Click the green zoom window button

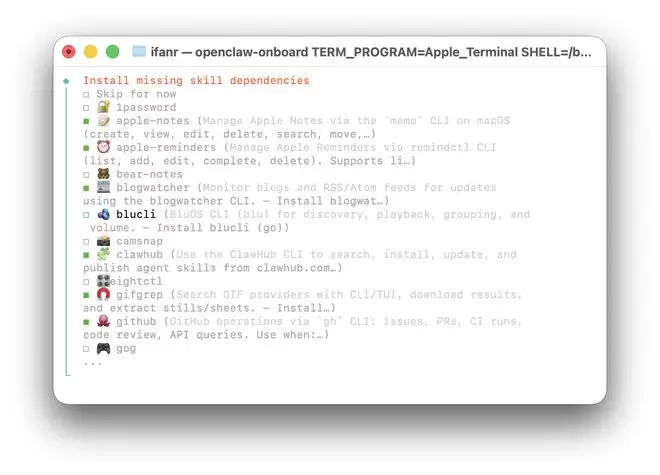click(112, 51)
